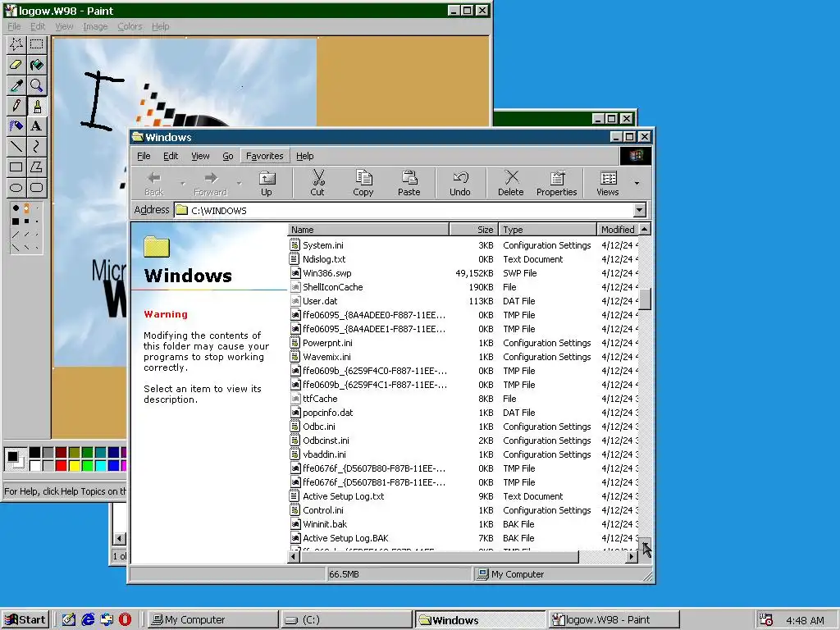Open Properties from the Explorer toolbar
The width and height of the screenshot is (840, 630).
pos(557,183)
